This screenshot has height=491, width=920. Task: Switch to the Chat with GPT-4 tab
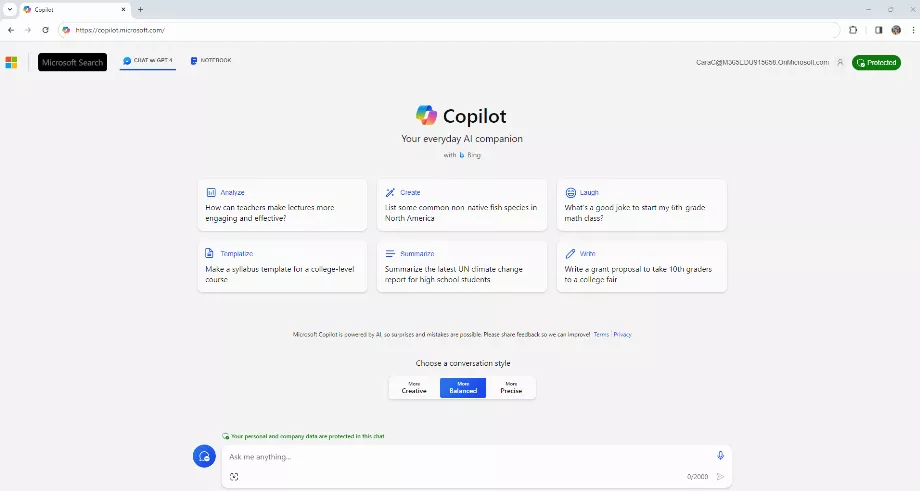pyautogui.click(x=148, y=60)
